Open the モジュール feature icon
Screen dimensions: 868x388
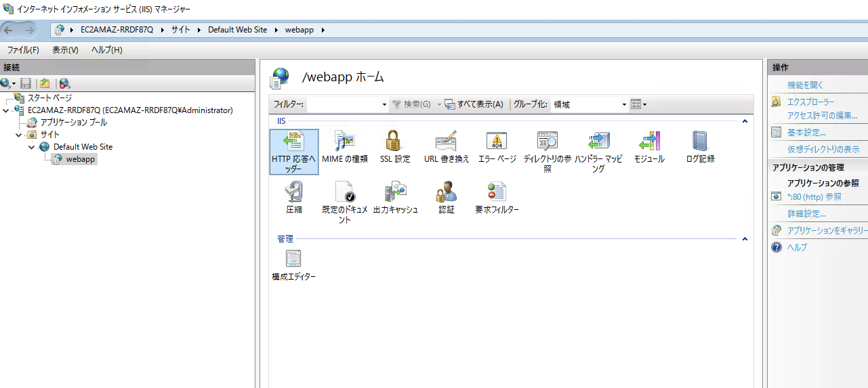[x=649, y=141]
